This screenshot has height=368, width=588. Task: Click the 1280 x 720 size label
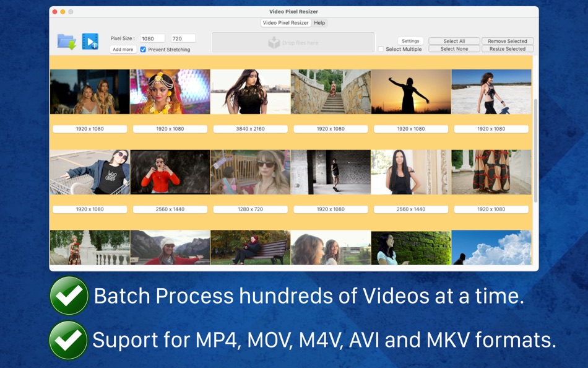tap(251, 209)
